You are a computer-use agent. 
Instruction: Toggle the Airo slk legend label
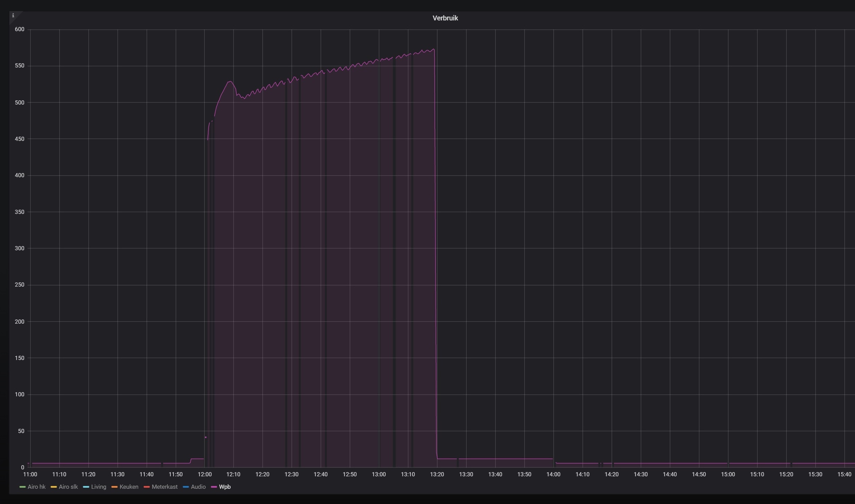click(68, 487)
